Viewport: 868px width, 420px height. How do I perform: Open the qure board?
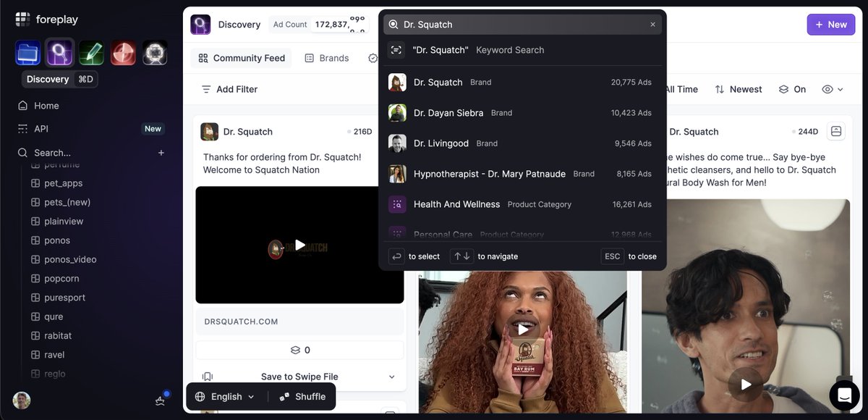54,316
